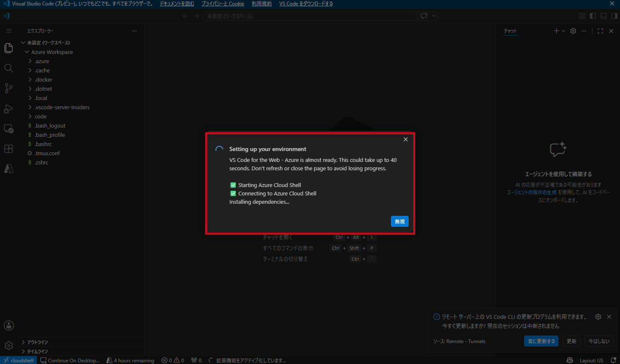The width and height of the screenshot is (620, 364).
Task: Close the chat panel
Action: (x=611, y=31)
